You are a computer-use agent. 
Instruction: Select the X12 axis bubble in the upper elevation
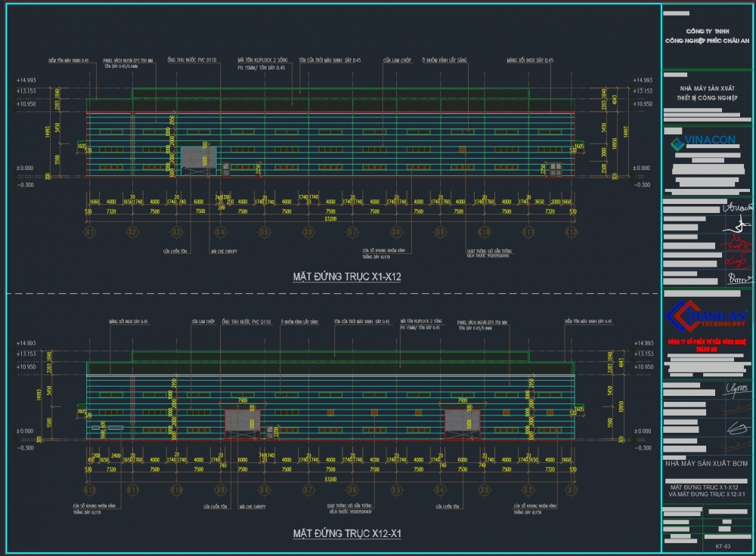(572, 232)
